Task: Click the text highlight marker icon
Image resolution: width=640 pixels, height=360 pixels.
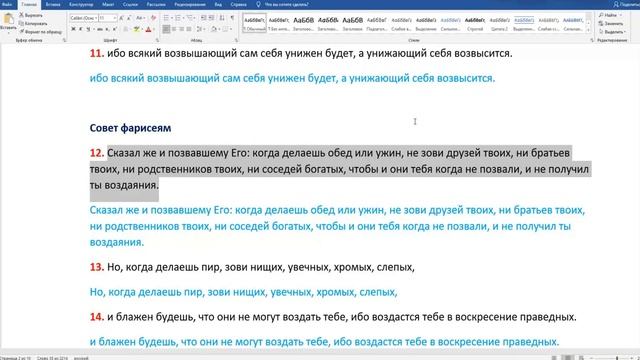Action: (136, 29)
